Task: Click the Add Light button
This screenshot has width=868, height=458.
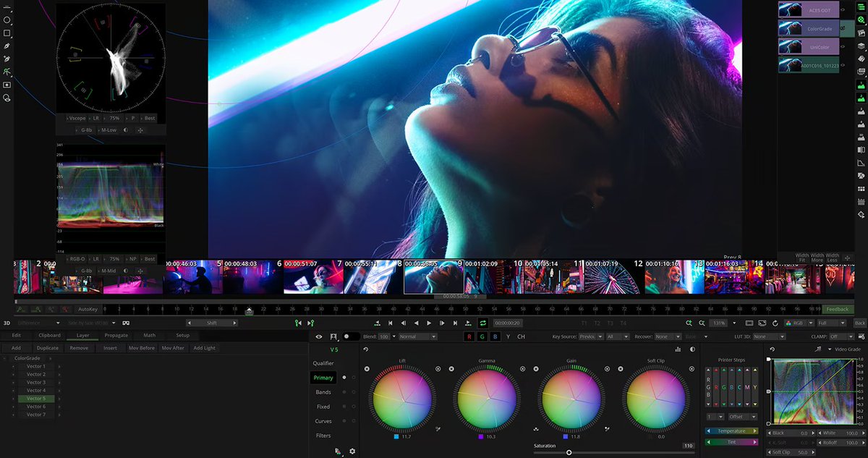Action: click(x=204, y=348)
